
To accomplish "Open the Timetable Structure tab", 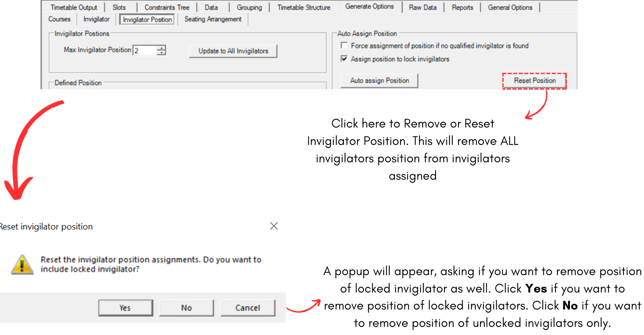I will pos(304,7).
